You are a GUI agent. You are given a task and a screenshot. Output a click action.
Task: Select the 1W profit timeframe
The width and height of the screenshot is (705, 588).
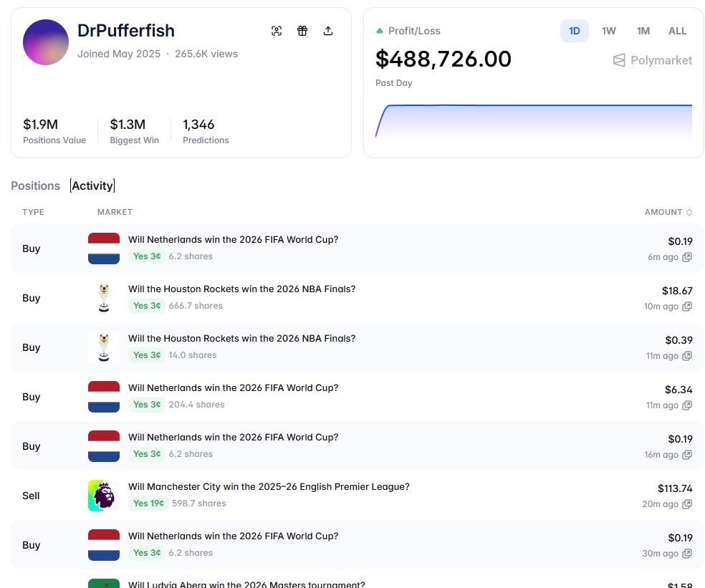pyautogui.click(x=608, y=31)
